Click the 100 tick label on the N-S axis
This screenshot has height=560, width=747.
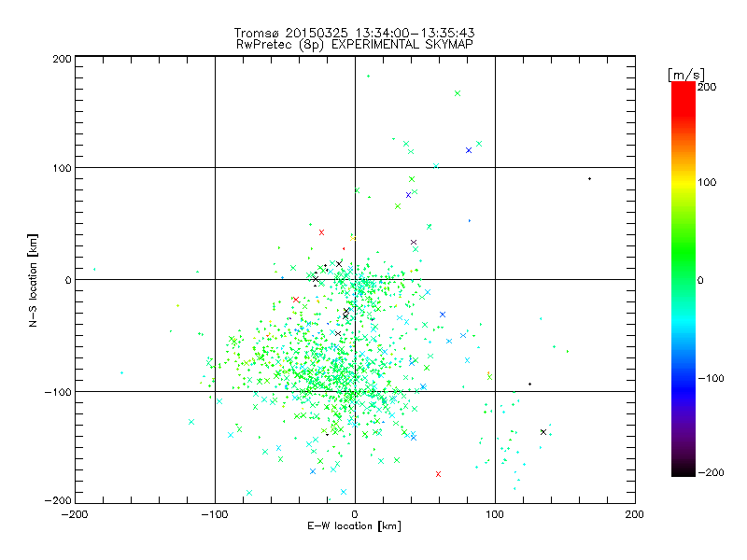tap(62, 168)
